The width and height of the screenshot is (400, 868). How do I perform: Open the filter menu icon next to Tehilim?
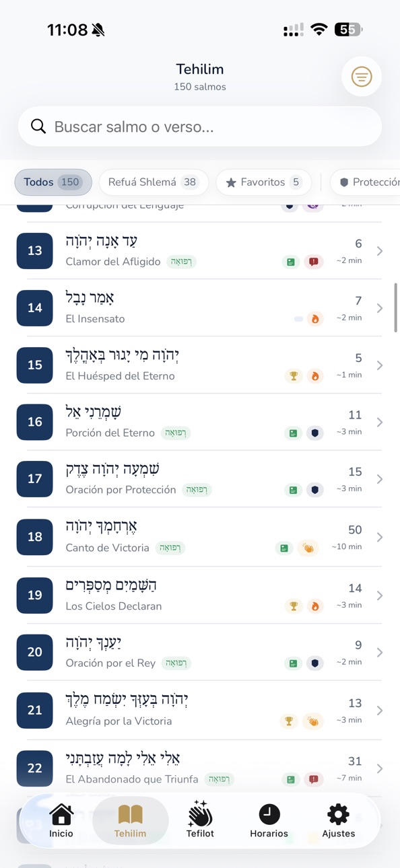(x=362, y=77)
